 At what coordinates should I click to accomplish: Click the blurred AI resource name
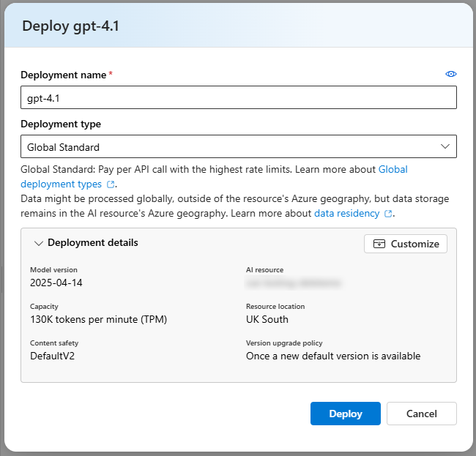point(294,283)
